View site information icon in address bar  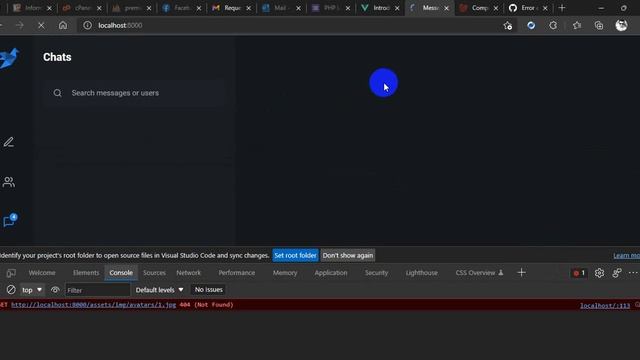tap(87, 25)
